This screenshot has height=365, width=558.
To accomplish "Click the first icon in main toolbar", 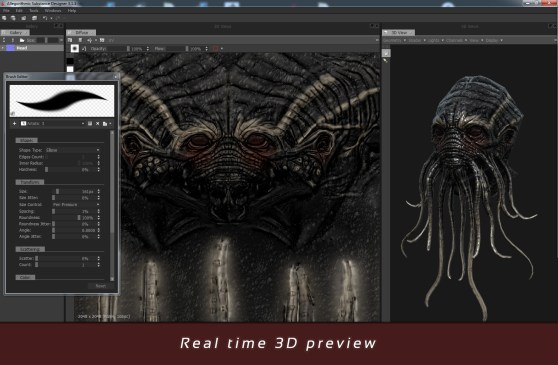I will pyautogui.click(x=4, y=18).
